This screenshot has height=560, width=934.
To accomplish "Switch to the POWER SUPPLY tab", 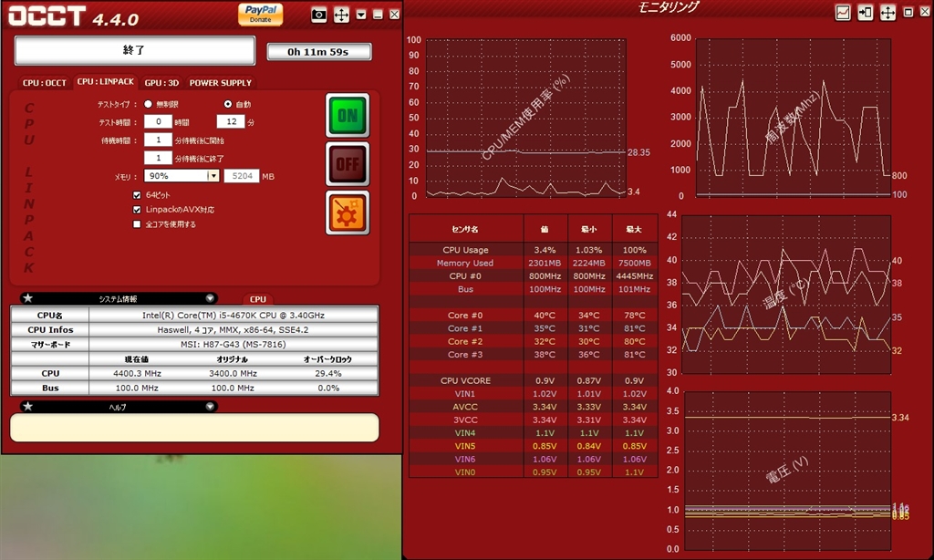I will point(221,83).
